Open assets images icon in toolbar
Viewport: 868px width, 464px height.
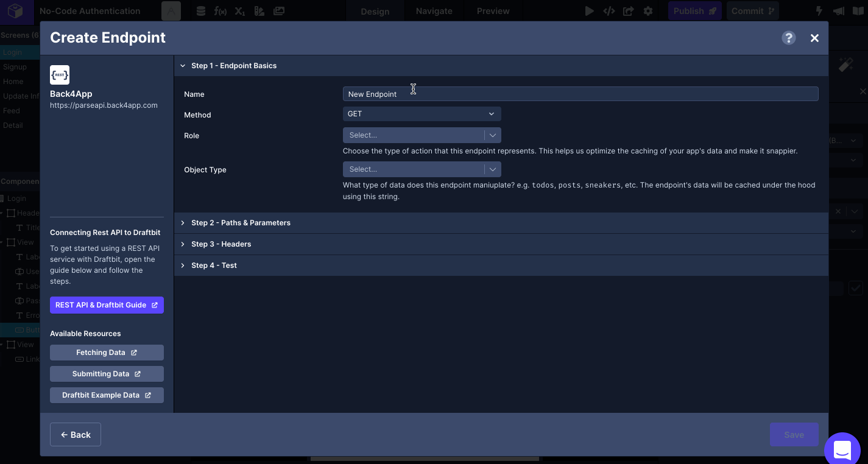(x=279, y=11)
